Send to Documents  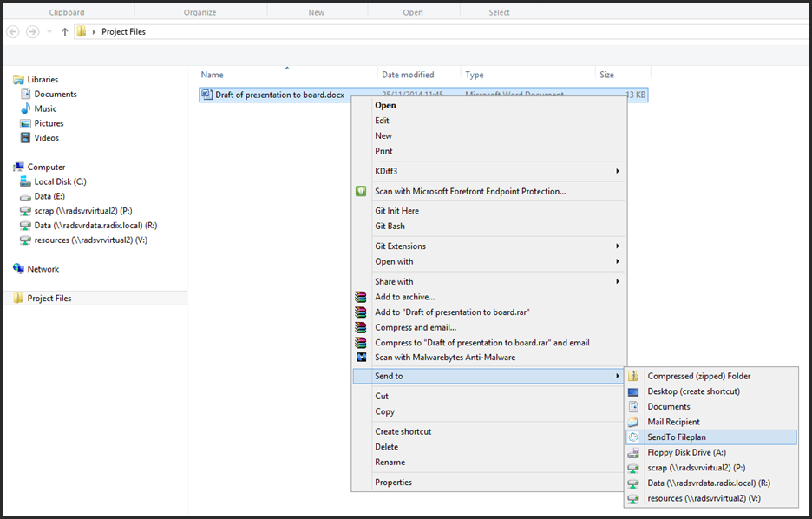coord(711,406)
